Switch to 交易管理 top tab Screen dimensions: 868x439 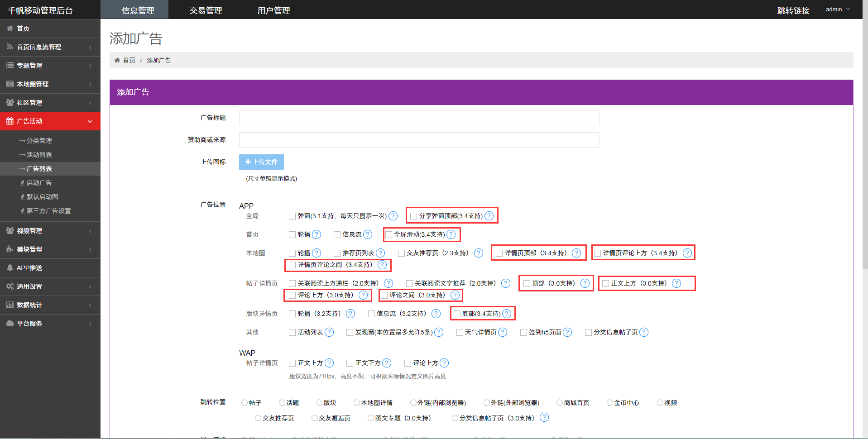tap(206, 10)
